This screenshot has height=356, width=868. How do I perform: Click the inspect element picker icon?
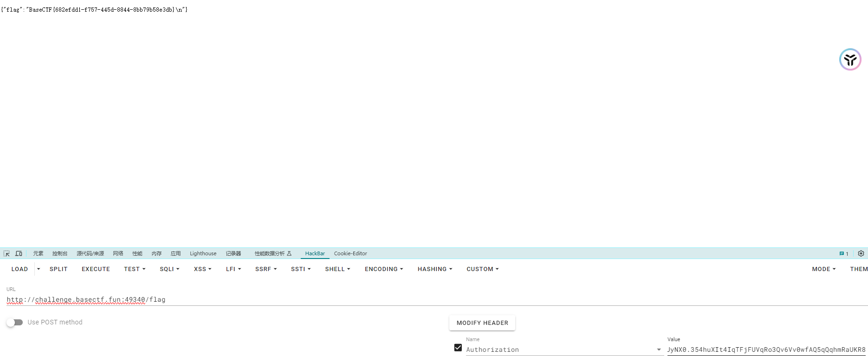pos(6,253)
